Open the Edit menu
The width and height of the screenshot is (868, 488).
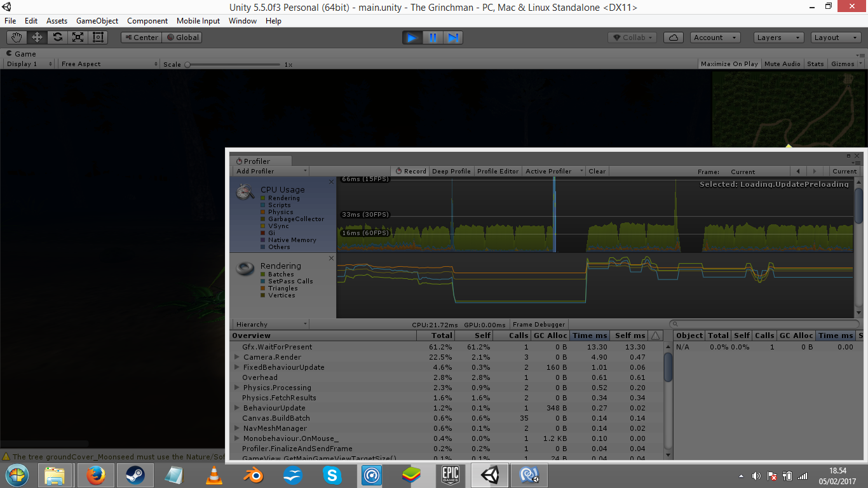pos(31,21)
